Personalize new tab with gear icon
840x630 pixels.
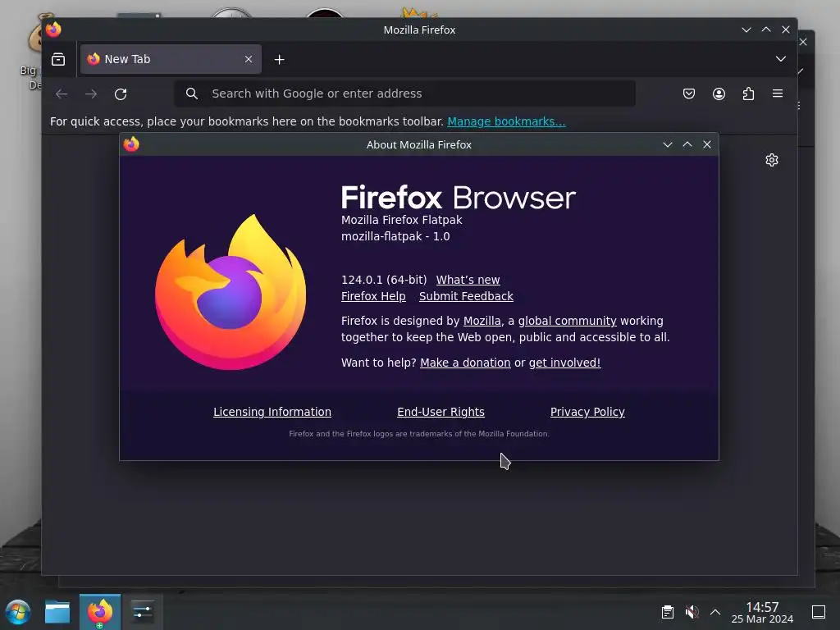771,160
